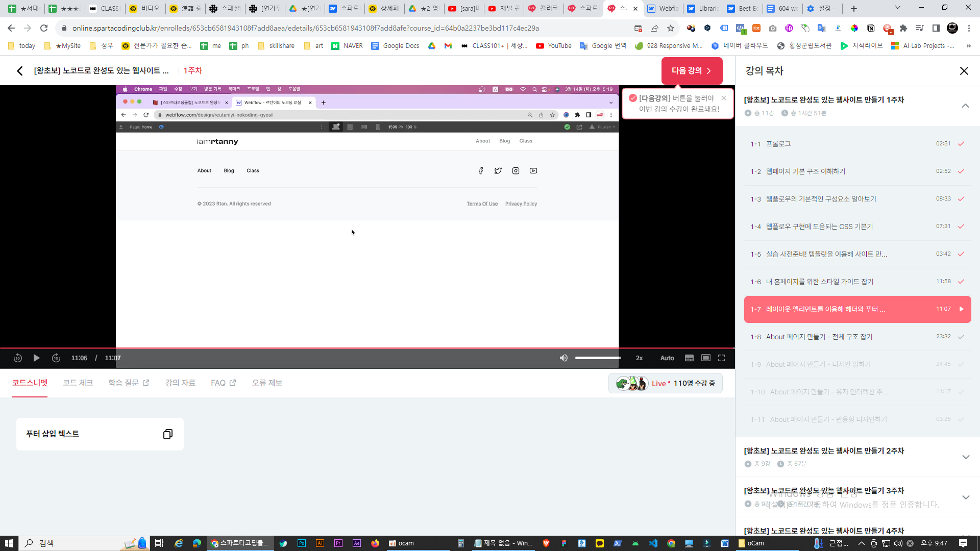Open the Google 번역 bookmark
Viewport: 980px width, 551px height.
[x=603, y=46]
